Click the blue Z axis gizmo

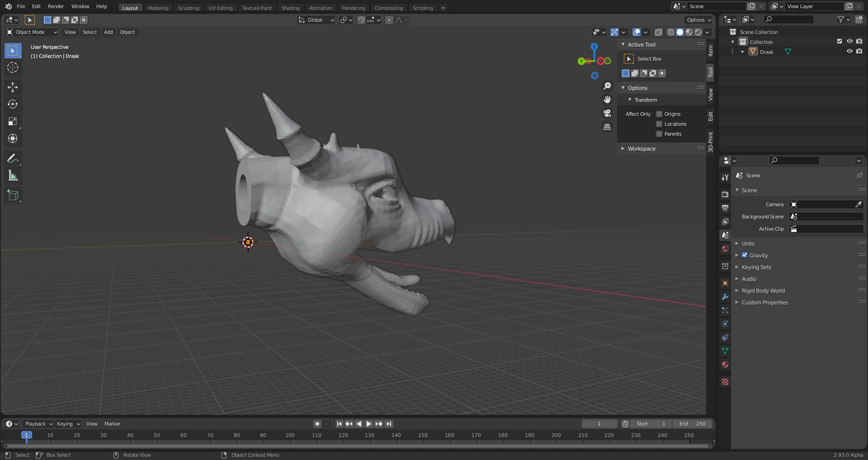tap(594, 46)
